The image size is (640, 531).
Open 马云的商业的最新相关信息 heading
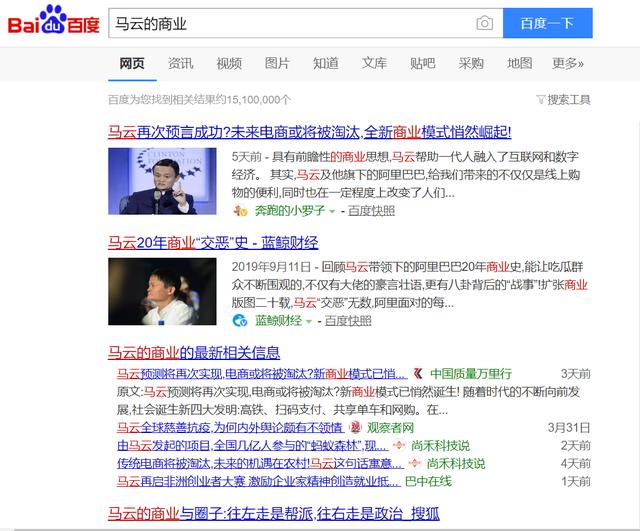click(x=194, y=353)
